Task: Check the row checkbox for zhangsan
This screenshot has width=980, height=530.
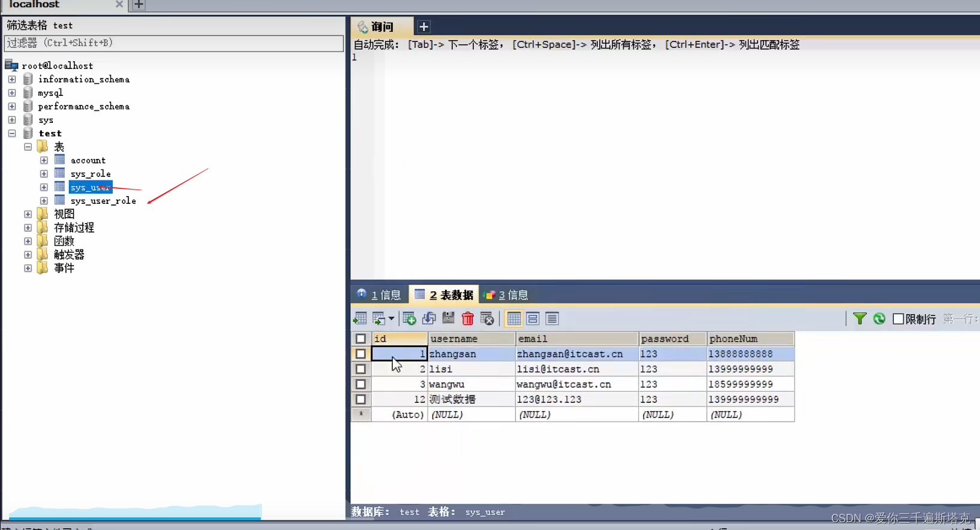Action: tap(360, 354)
